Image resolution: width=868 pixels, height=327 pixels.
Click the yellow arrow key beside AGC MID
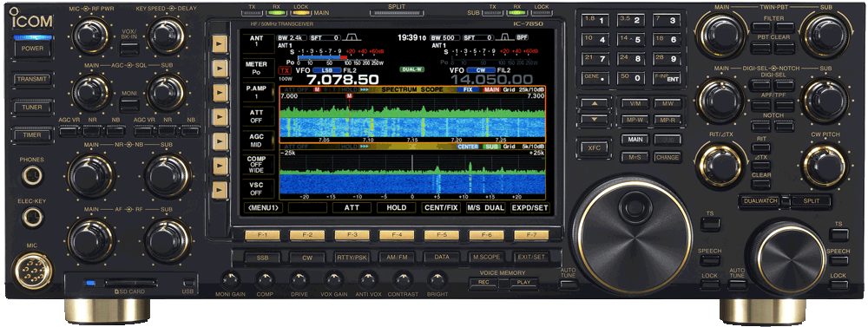pyautogui.click(x=220, y=141)
